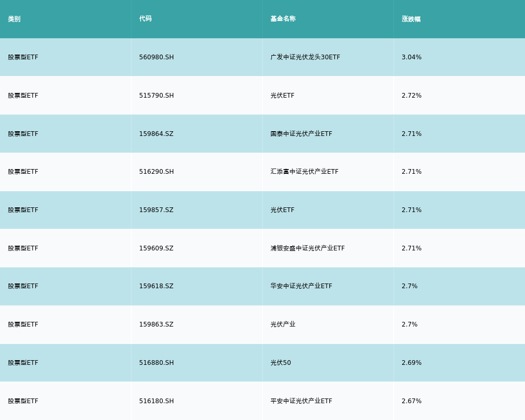The width and height of the screenshot is (525, 420).
Task: Click 股票型ETF in the 159618.SZ row
Action: click(23, 286)
